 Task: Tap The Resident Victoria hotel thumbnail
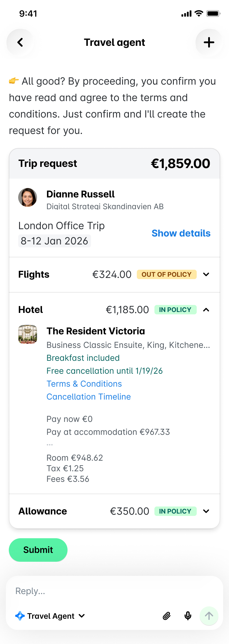click(28, 334)
